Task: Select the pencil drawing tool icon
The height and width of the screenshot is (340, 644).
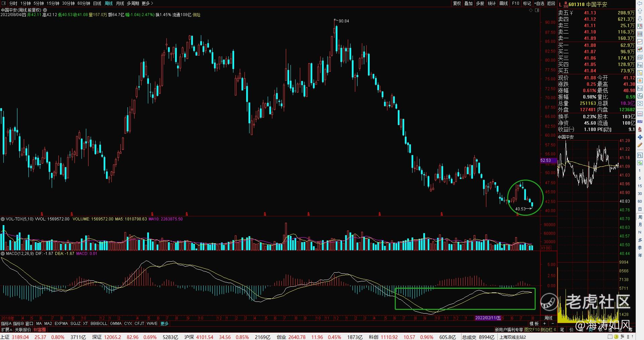Action: coord(640,145)
